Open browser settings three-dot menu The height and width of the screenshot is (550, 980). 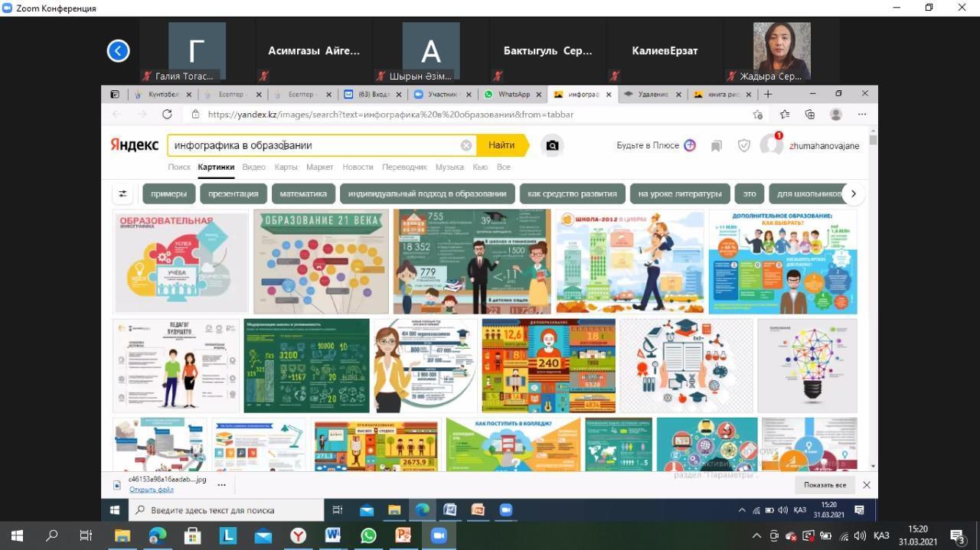tap(862, 114)
